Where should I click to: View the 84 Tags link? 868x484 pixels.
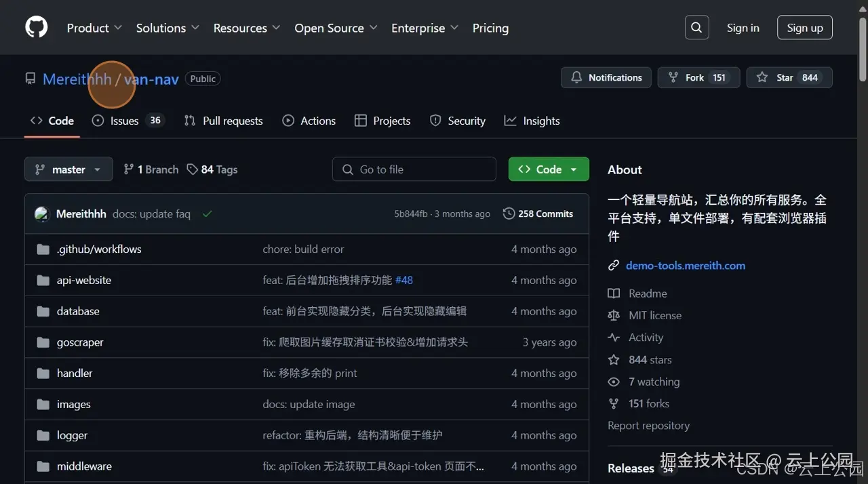pyautogui.click(x=212, y=169)
